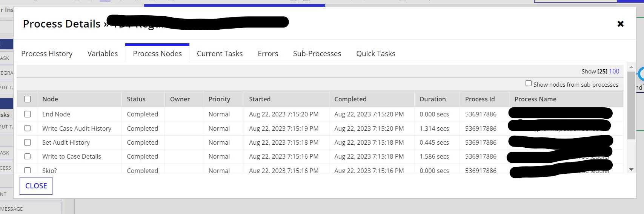View the Errors tab

tap(268, 53)
